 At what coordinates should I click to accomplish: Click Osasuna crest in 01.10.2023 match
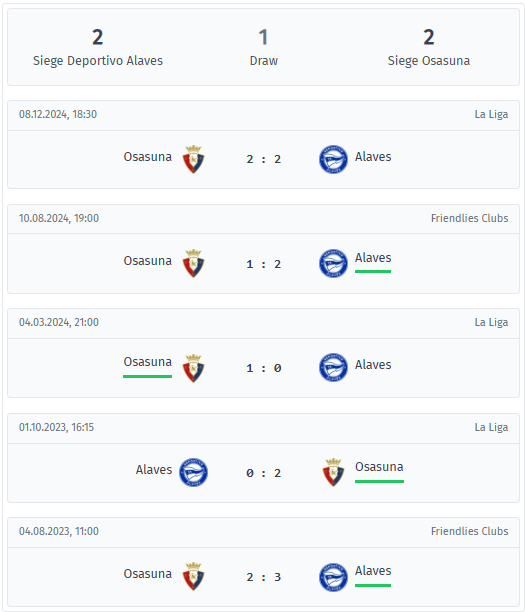[x=333, y=472]
